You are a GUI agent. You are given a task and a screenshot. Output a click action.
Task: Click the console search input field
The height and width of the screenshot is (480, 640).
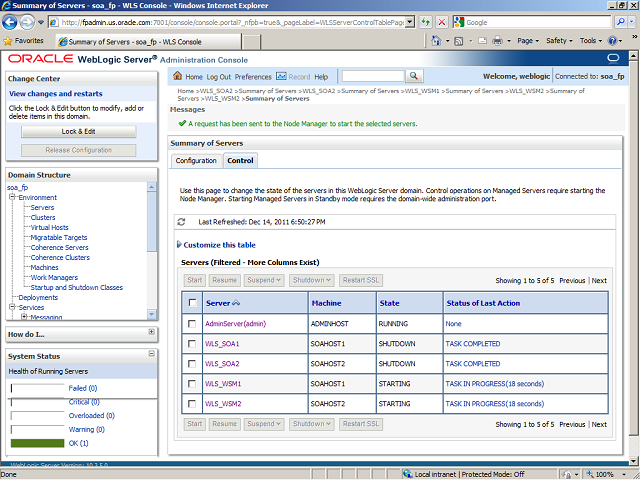pos(372,77)
